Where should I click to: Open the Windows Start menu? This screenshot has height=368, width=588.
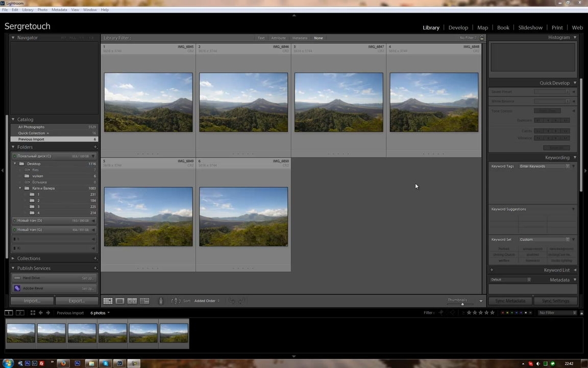[x=8, y=363]
